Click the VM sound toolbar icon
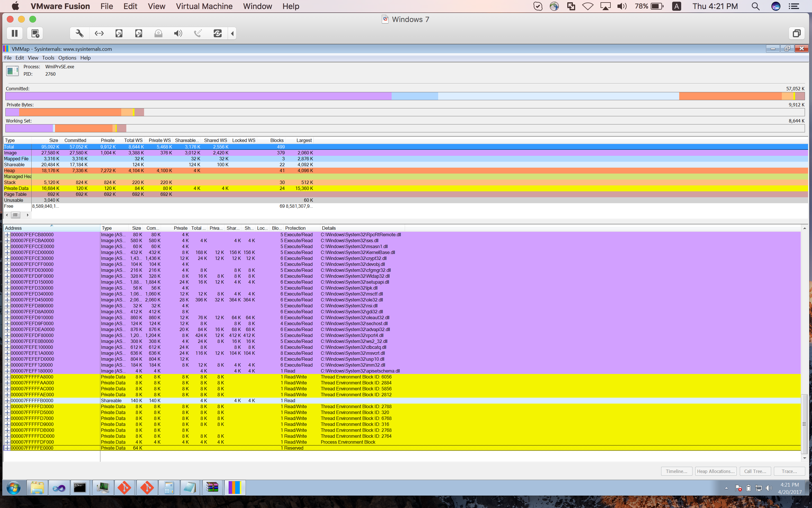 tap(178, 33)
